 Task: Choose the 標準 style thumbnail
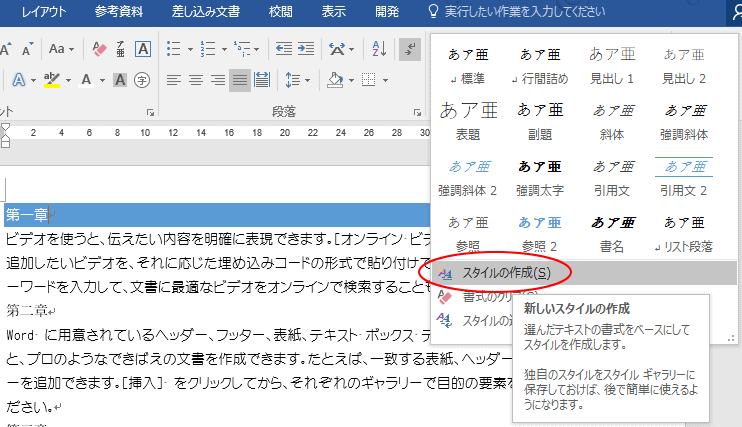pos(468,66)
